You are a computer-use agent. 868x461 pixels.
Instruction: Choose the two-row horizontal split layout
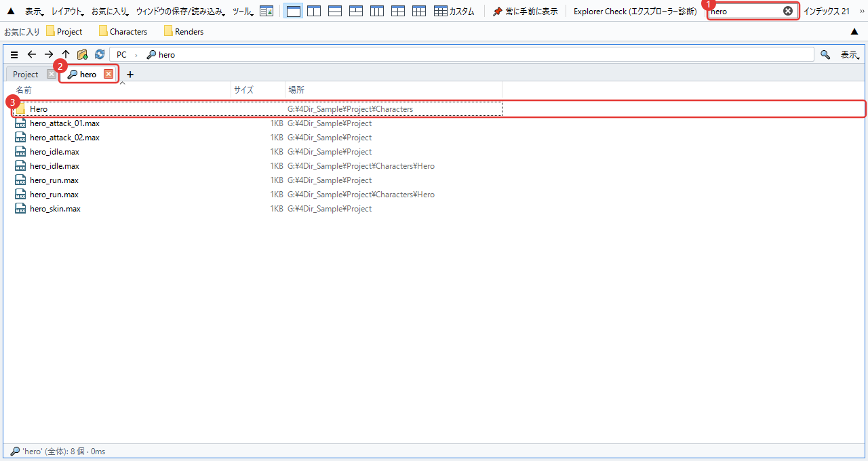tap(335, 11)
